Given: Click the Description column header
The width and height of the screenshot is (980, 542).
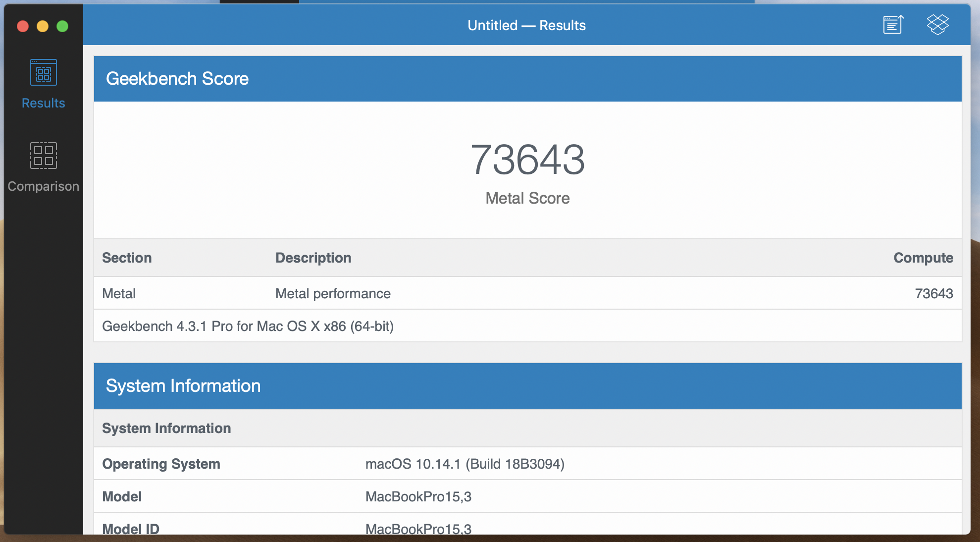Looking at the screenshot, I should click(313, 258).
